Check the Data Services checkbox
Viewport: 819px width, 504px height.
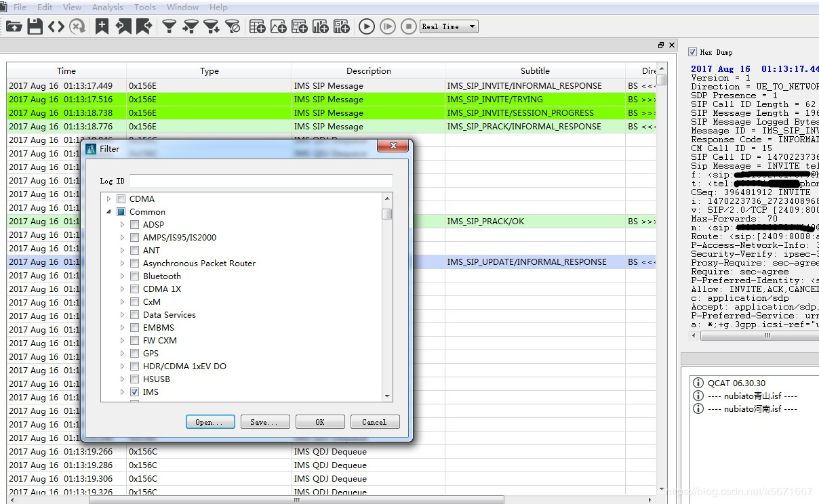pyautogui.click(x=134, y=315)
